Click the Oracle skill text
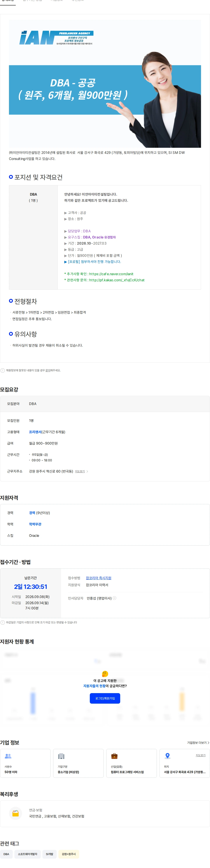This screenshot has width=210, height=868. 34,536
